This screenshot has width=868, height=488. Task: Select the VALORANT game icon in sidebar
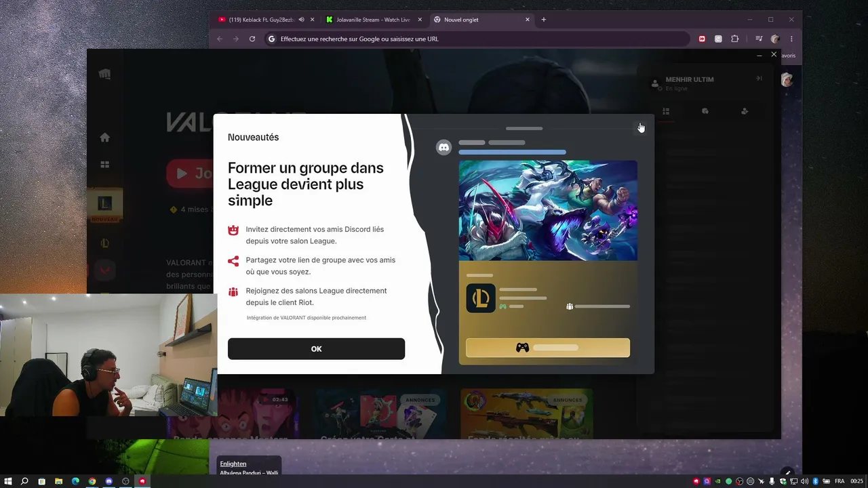pyautogui.click(x=104, y=269)
